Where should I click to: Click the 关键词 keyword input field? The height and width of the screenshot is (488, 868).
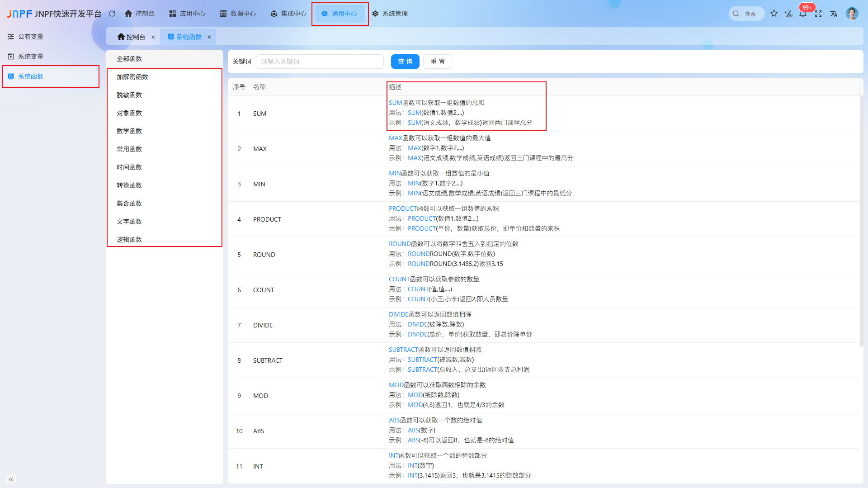(320, 62)
